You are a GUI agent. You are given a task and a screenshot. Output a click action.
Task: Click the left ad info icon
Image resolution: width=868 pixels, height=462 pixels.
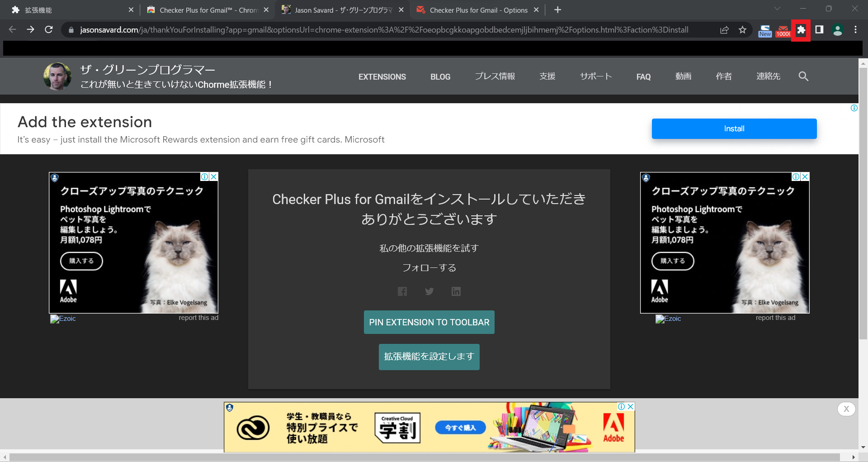click(x=205, y=176)
